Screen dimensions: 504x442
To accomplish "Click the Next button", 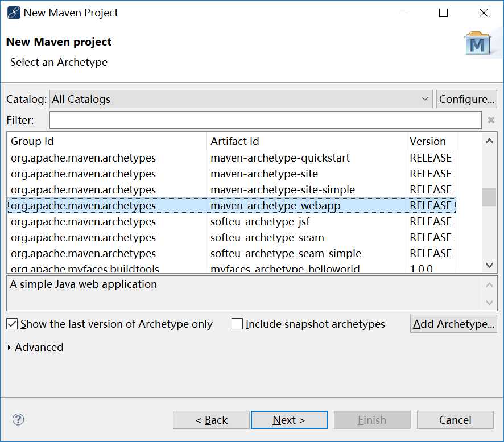I will (289, 420).
